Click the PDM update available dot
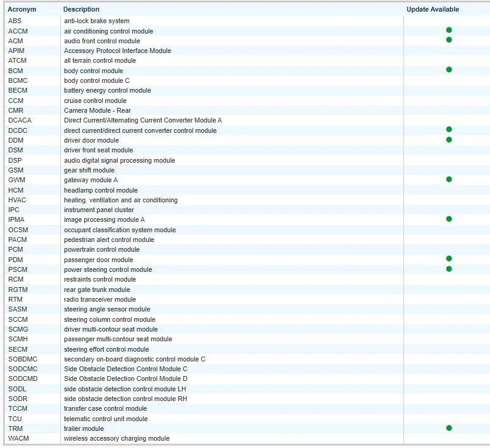This screenshot has height=448, width=490. (x=449, y=258)
